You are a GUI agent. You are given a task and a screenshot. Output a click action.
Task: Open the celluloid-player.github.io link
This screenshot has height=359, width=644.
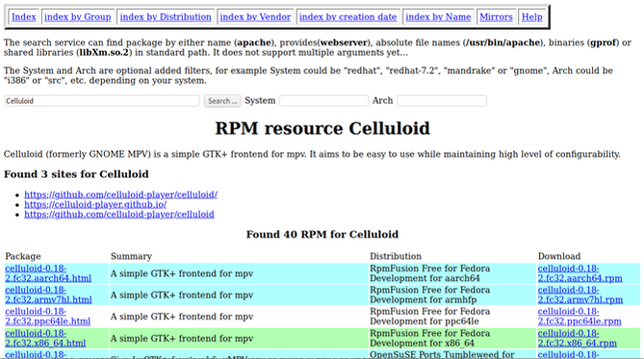[95, 204]
